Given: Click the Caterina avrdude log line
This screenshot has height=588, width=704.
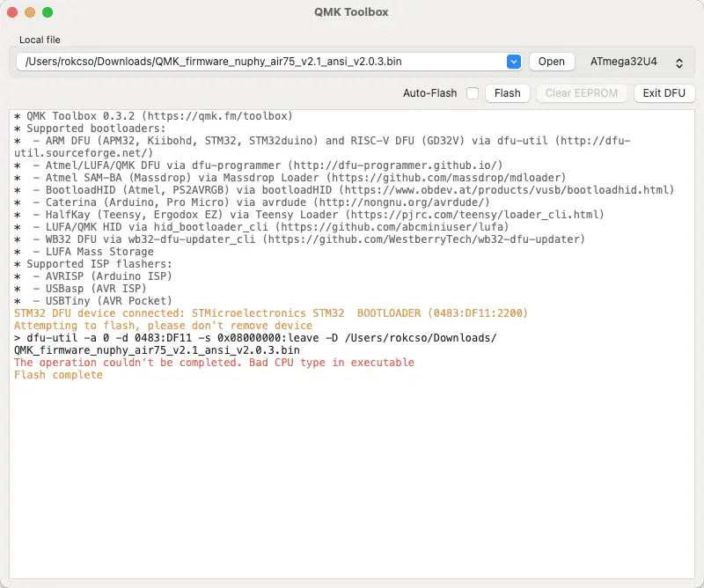Looking at the screenshot, I should [x=252, y=202].
